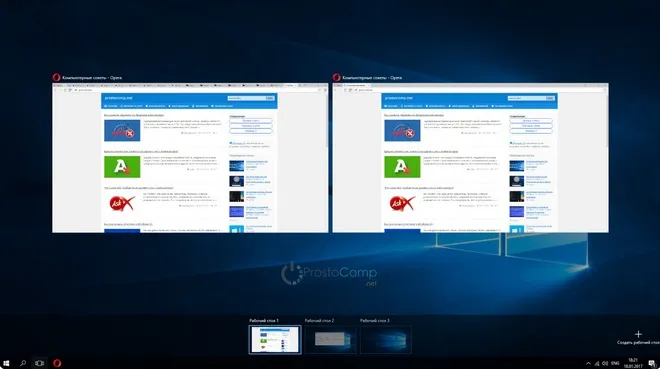Open taskbar search magnifier

tap(23, 363)
